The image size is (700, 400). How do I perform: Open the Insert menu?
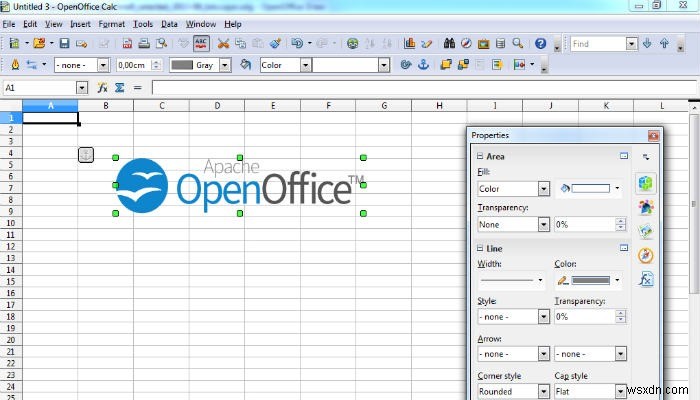pos(80,24)
